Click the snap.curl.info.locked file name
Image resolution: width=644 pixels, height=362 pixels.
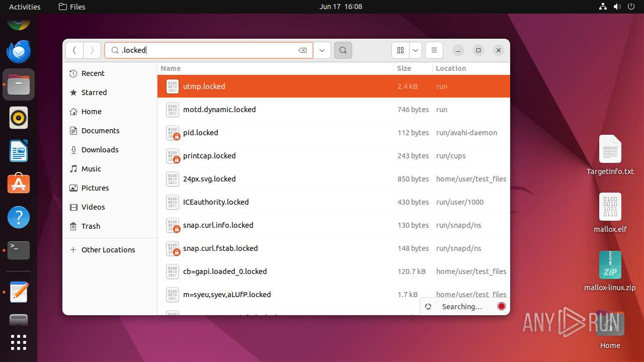coord(218,225)
